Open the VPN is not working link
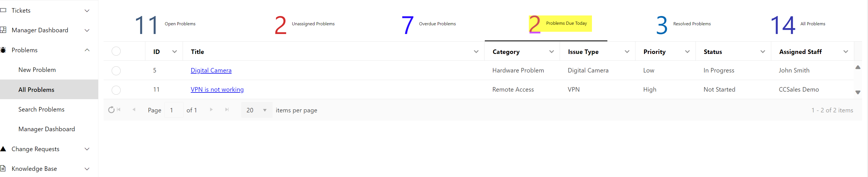 [217, 89]
